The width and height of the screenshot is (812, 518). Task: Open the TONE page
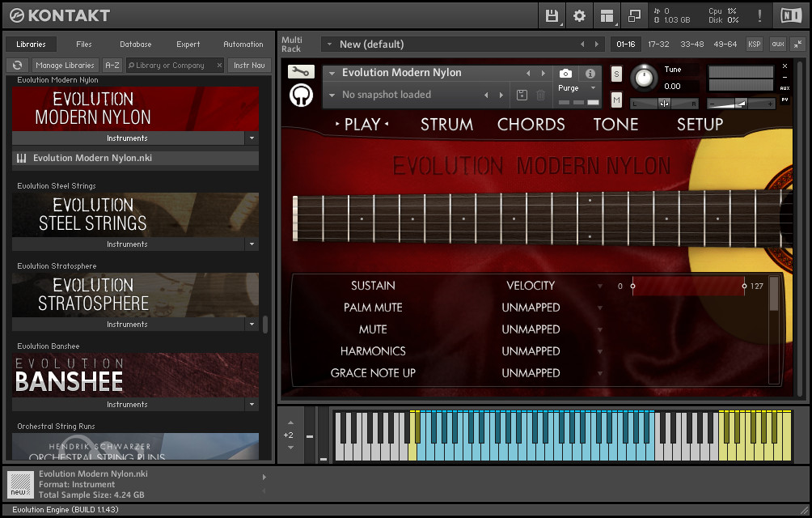tap(615, 125)
